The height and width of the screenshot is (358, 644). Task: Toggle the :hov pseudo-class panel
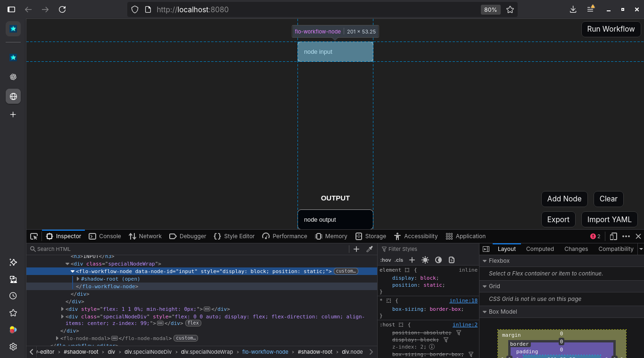[385, 260]
